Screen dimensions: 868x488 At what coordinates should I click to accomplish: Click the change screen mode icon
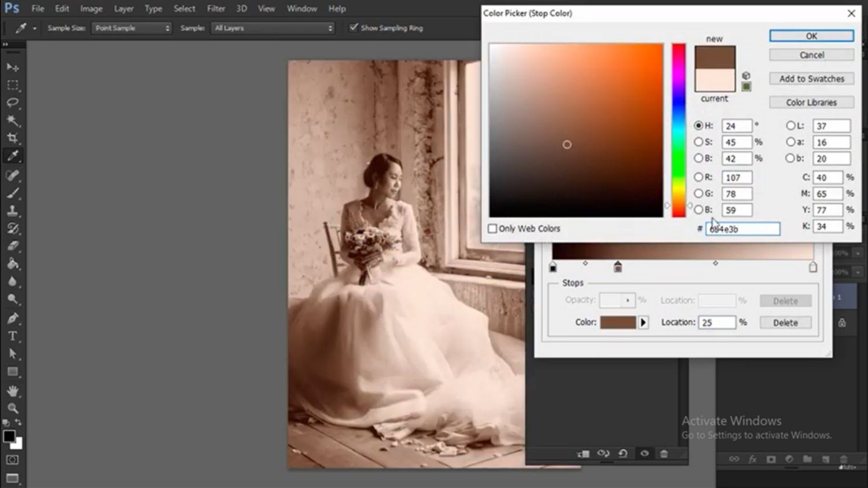(x=13, y=478)
